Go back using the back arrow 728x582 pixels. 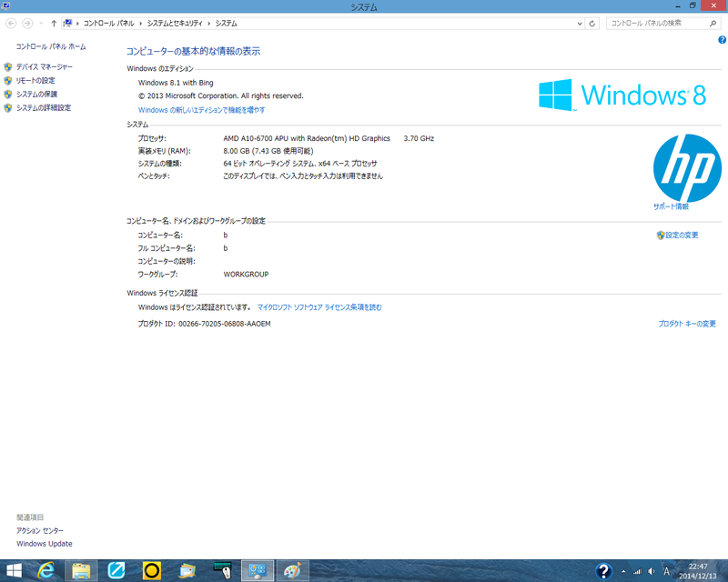(x=11, y=24)
